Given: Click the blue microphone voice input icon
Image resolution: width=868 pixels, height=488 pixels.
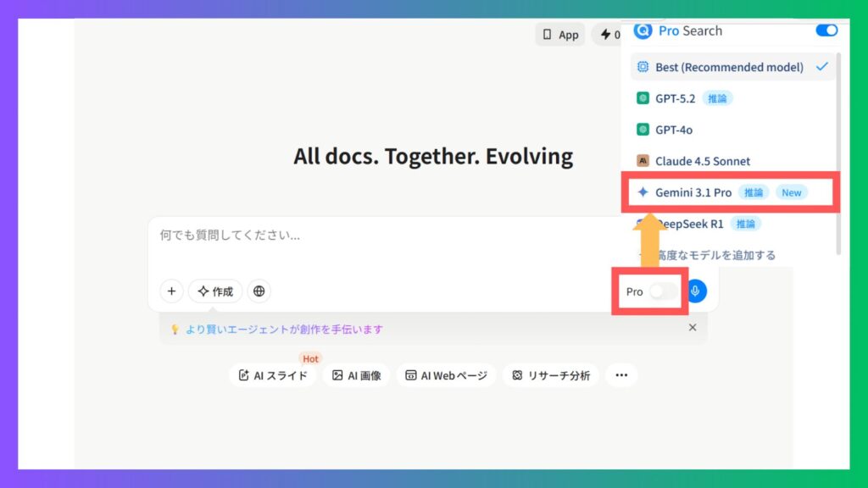Looking at the screenshot, I should [695, 291].
